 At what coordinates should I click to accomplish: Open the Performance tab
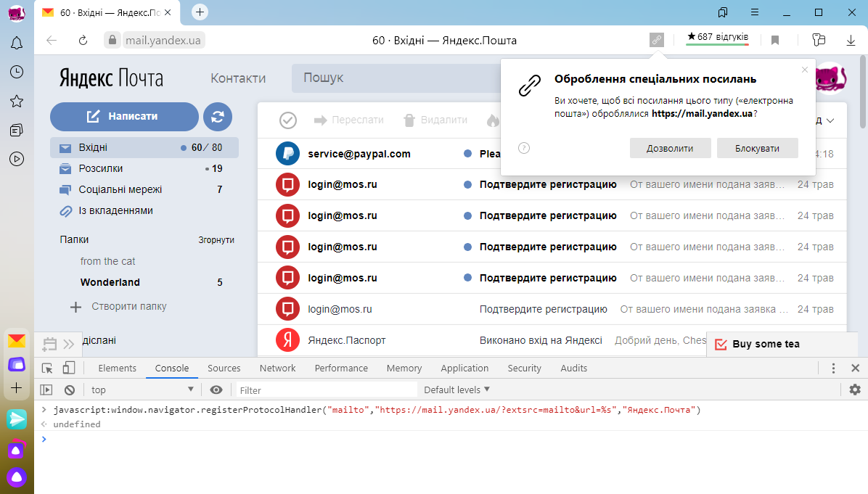pyautogui.click(x=342, y=369)
